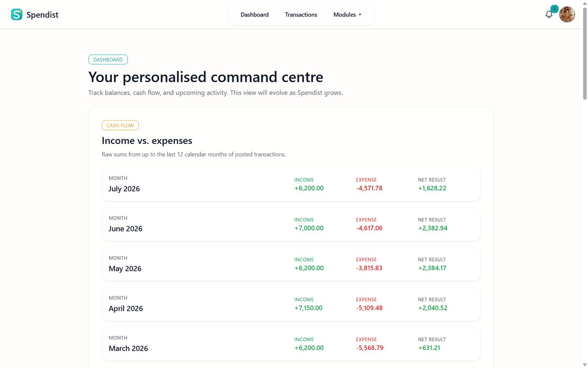Select the April 2026 month row

(x=291, y=304)
